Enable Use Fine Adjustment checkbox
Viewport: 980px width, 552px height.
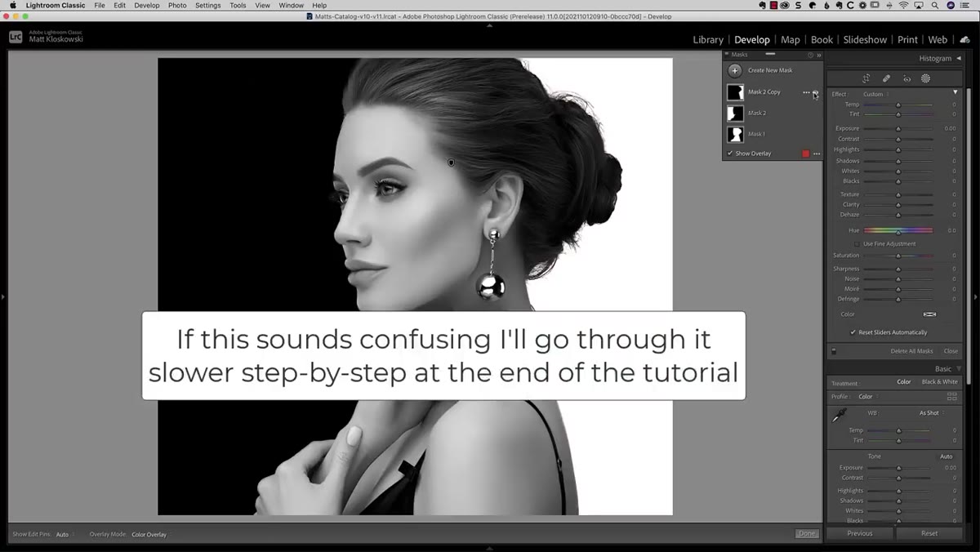857,243
